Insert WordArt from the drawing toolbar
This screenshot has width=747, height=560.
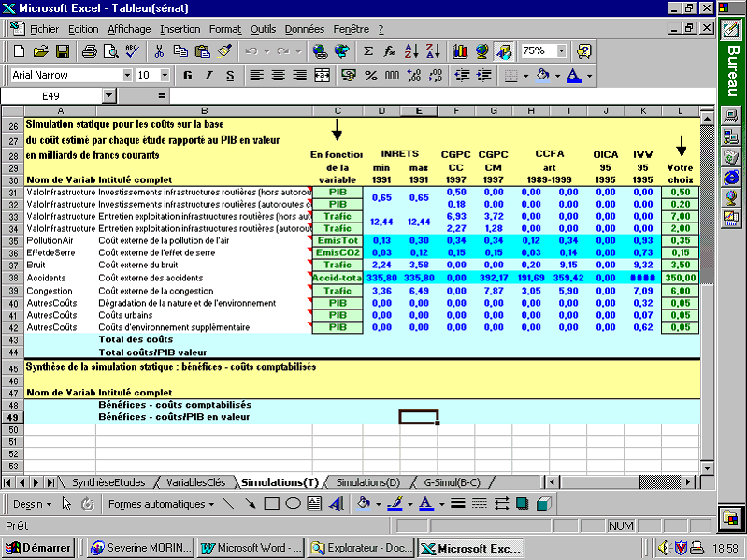[337, 504]
